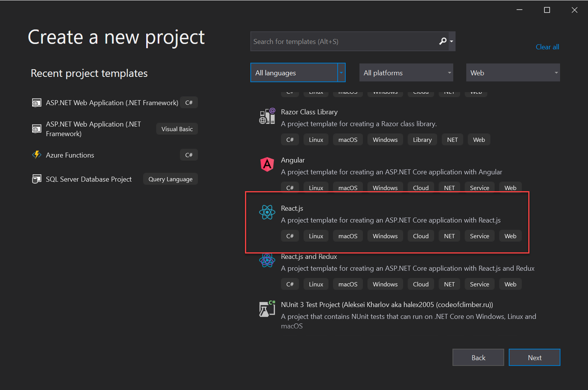588x390 pixels.
Task: Click the Next button
Action: point(534,357)
